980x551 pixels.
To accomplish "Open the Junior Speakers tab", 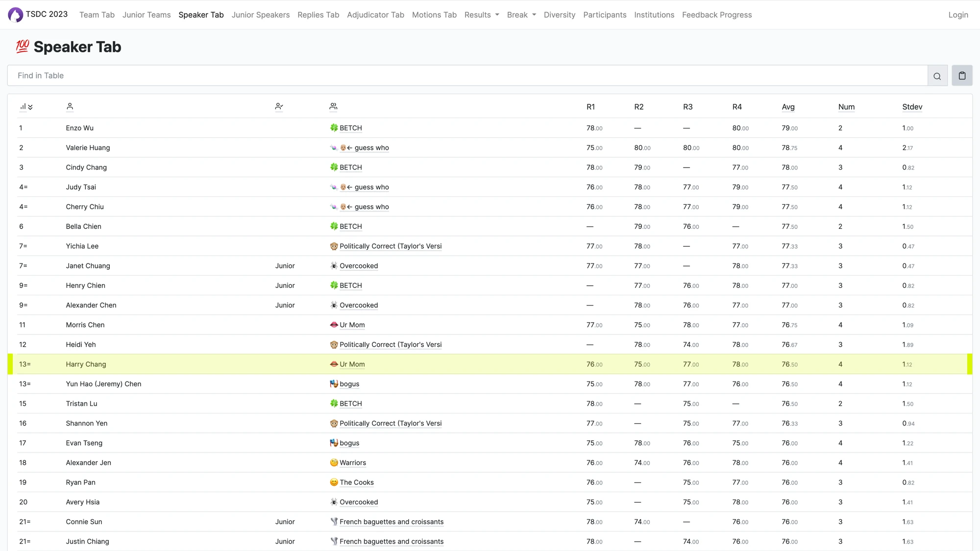I will point(260,15).
